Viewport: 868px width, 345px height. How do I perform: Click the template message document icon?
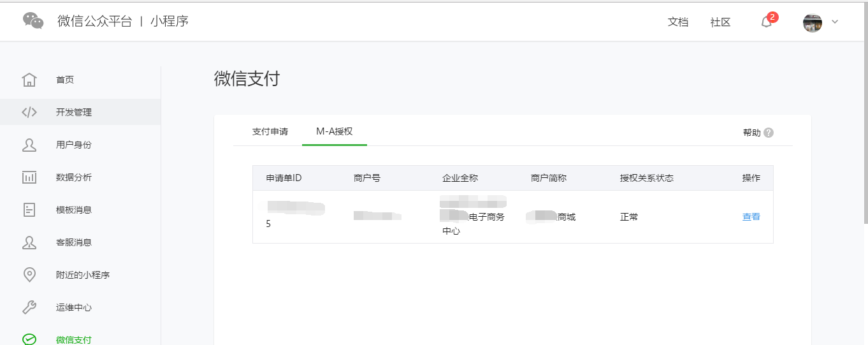point(29,210)
